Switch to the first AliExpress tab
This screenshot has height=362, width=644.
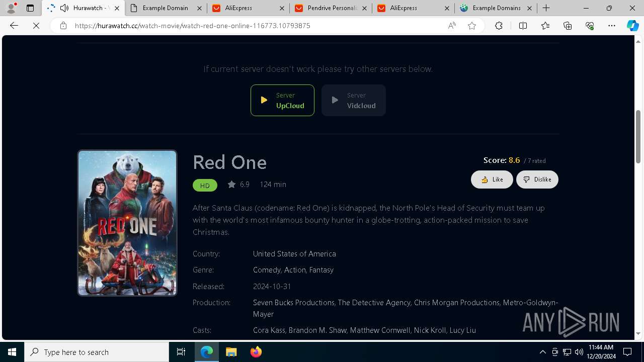[x=248, y=8]
